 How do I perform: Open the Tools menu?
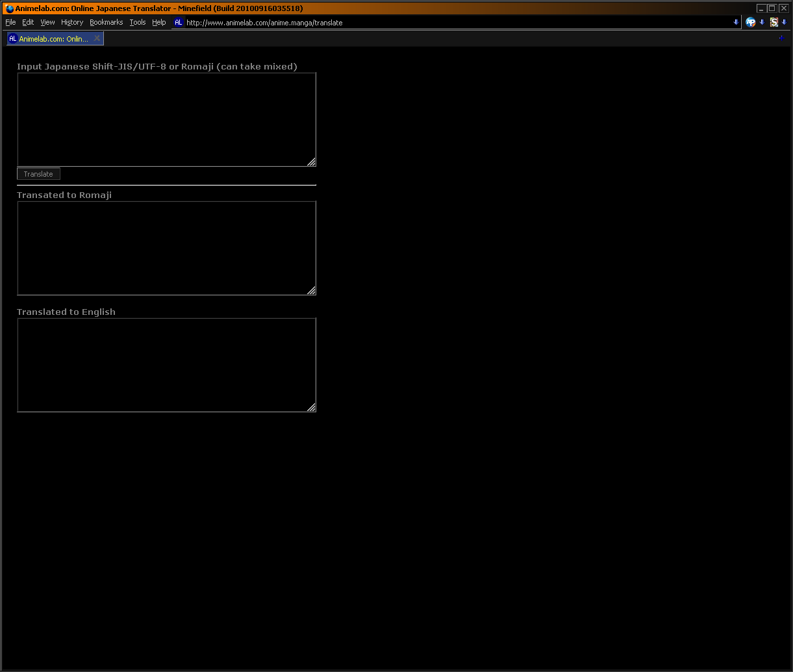pyautogui.click(x=138, y=22)
